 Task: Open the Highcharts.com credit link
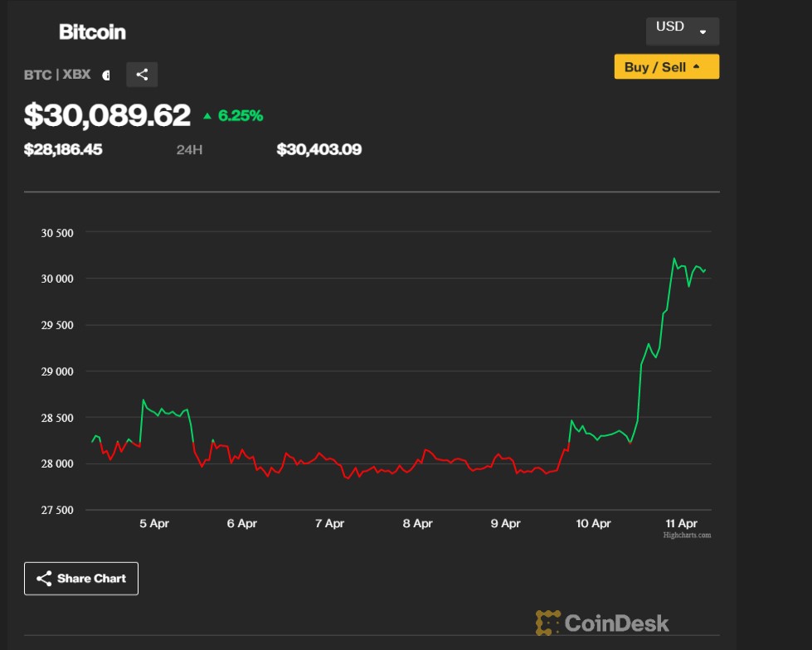coord(687,536)
